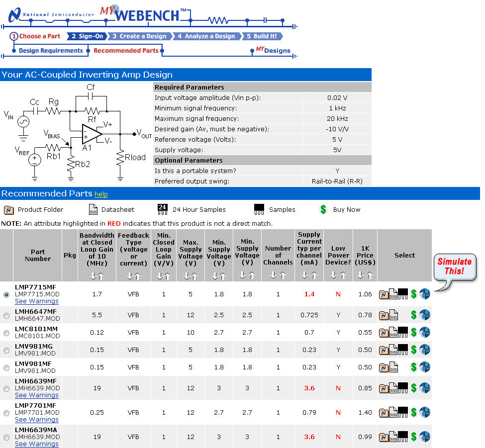
Task: Sort Min. Closed Loop Gain ascending arrow
Action: [x=168, y=276]
